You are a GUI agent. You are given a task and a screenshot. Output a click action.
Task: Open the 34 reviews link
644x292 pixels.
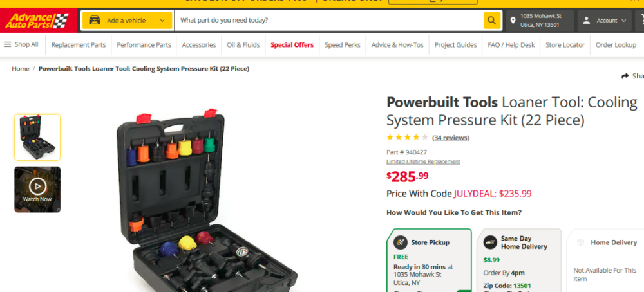[451, 138]
